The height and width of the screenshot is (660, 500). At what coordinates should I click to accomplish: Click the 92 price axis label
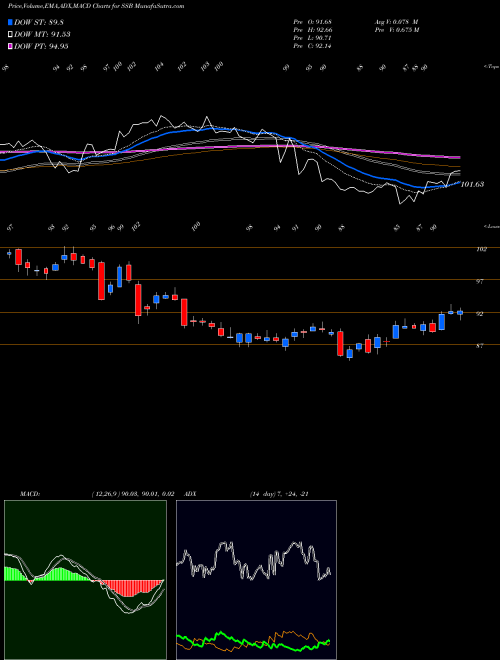(x=479, y=314)
